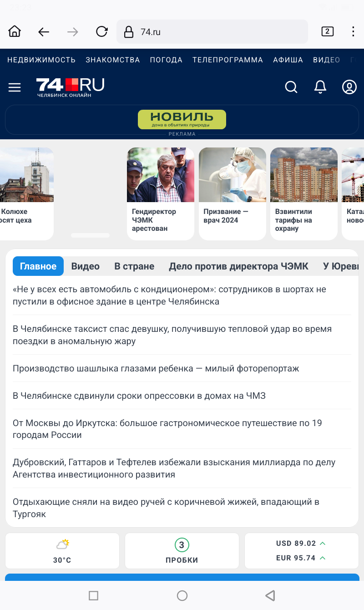Click the USD and EUR exchange rates widget
Viewport: 364px width, 610px height.
[x=301, y=551]
